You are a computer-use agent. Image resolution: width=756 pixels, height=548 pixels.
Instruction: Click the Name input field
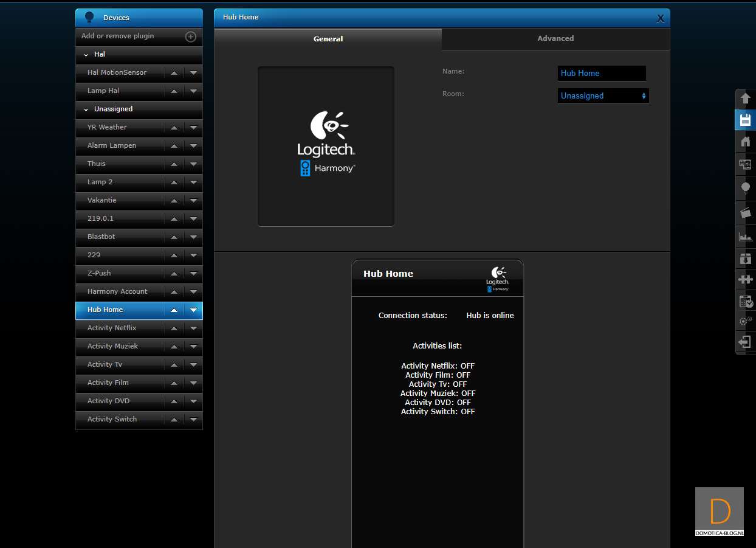(x=602, y=74)
